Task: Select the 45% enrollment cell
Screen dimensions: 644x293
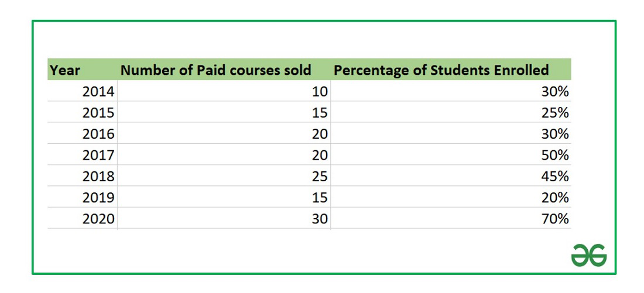Action: (x=555, y=176)
